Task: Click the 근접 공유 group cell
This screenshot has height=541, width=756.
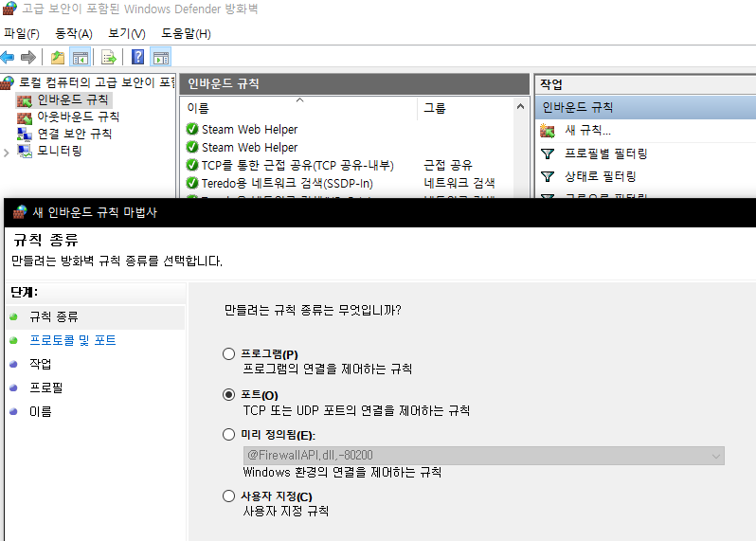Action: point(448,165)
